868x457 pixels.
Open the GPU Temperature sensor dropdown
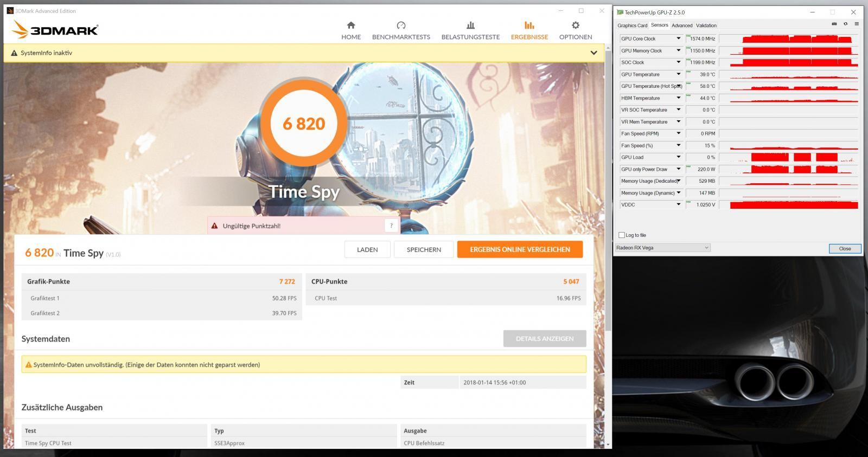[678, 74]
